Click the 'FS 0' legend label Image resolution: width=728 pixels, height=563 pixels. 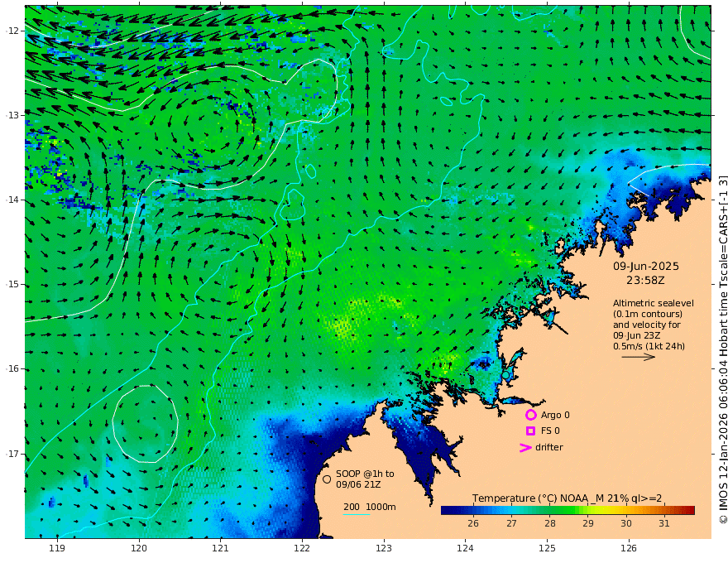[550, 431]
